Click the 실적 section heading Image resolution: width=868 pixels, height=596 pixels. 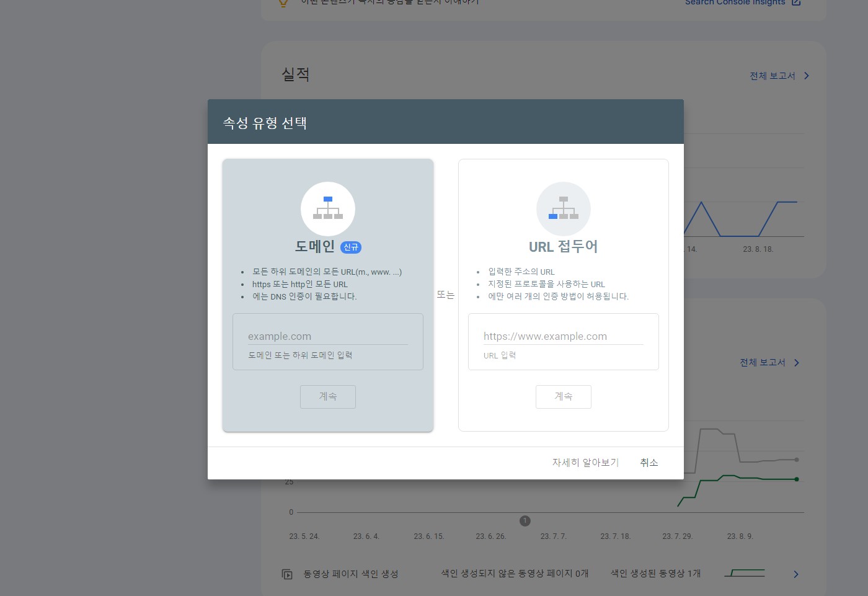tap(296, 74)
